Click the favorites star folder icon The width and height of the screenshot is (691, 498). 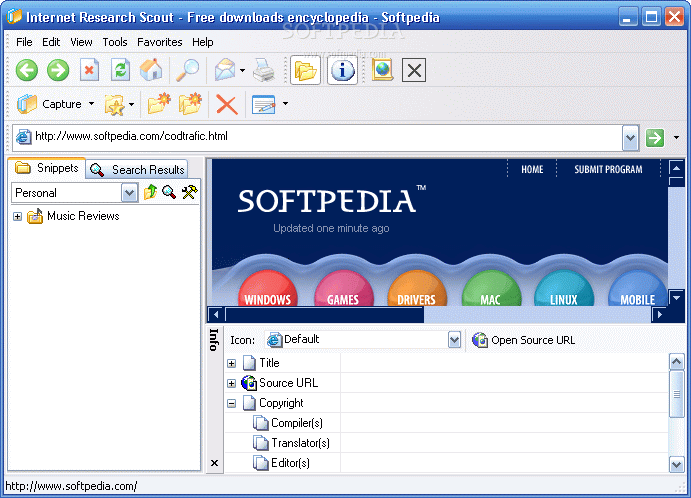coord(115,105)
